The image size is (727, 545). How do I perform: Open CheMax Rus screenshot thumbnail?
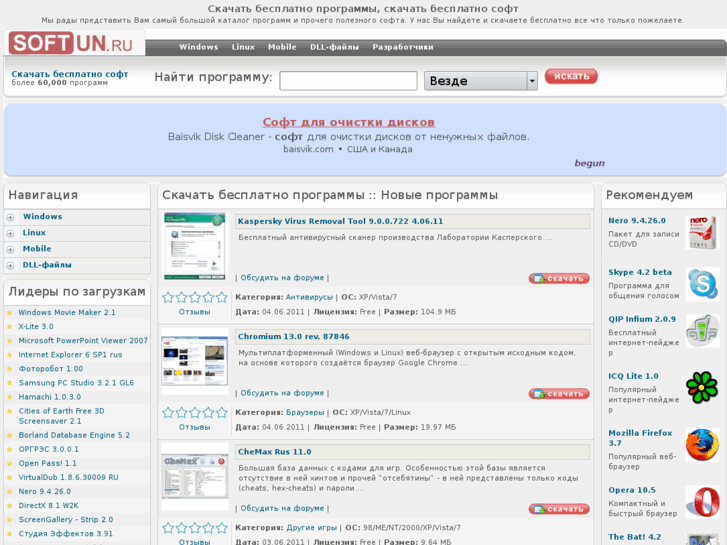tap(195, 476)
